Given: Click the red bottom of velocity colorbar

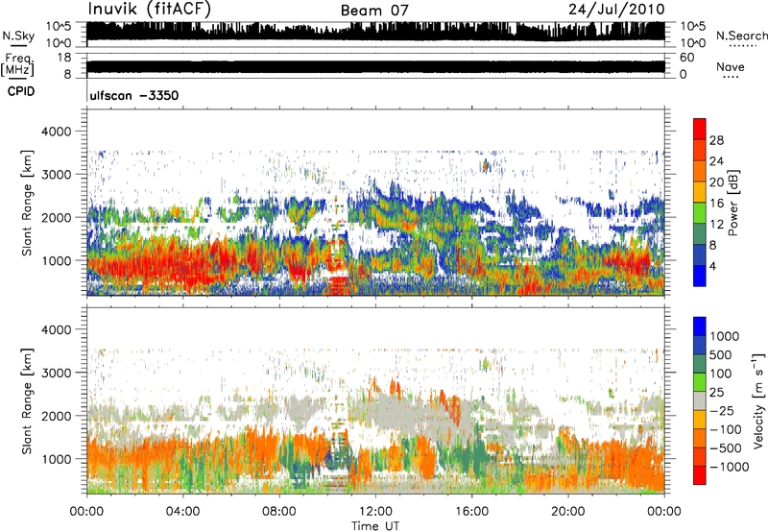Looking at the screenshot, I should click(x=700, y=475).
